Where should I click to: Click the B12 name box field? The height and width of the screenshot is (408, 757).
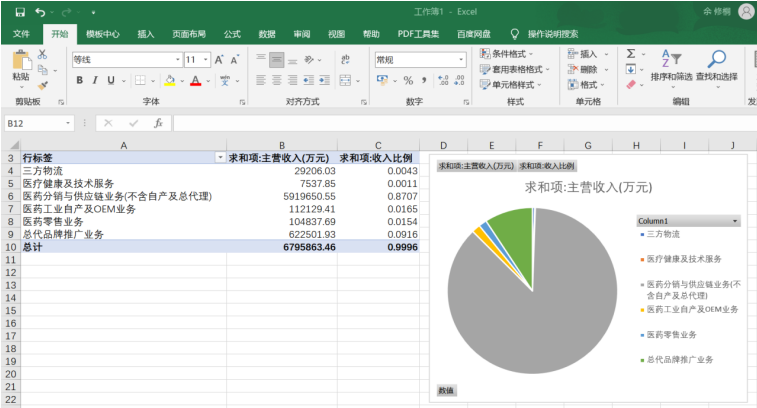33,123
